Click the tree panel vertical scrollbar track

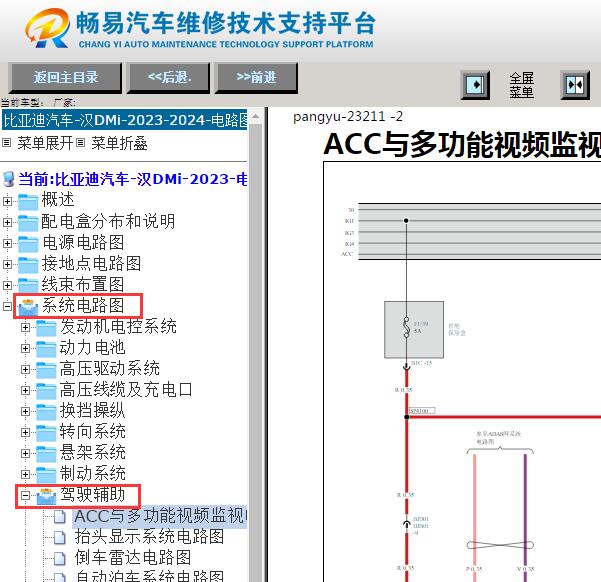[255, 353]
